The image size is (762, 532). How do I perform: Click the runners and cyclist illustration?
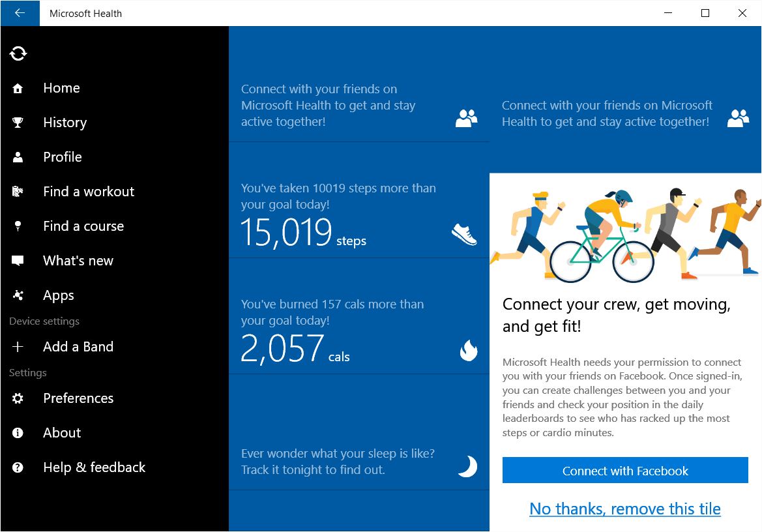tap(625, 235)
